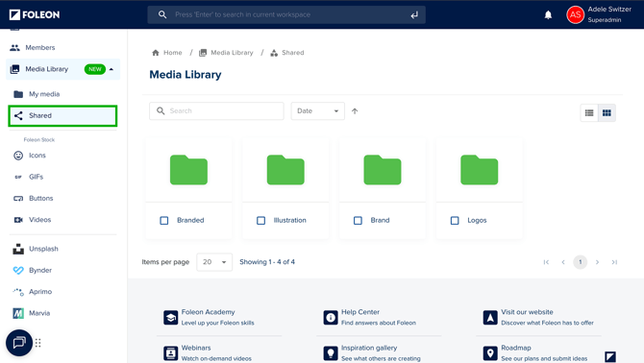Click the Adele Switzer name
This screenshot has height=363, width=644.
tap(609, 9)
